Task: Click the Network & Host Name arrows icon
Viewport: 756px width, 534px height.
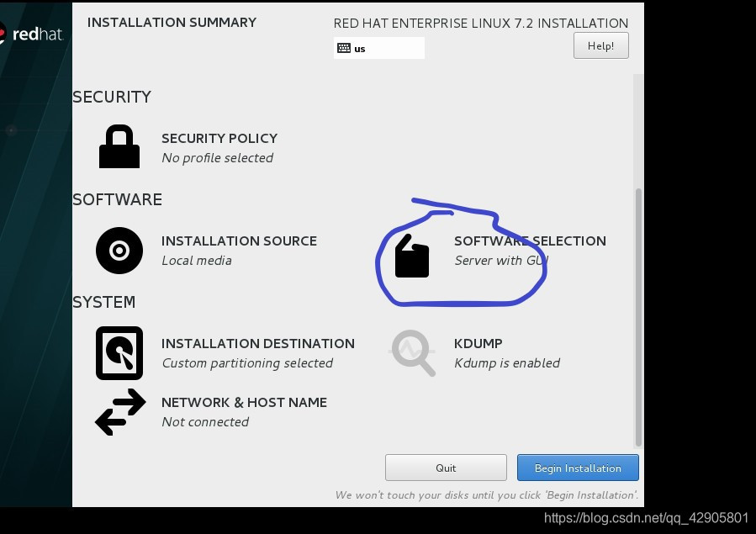Action: (120, 412)
